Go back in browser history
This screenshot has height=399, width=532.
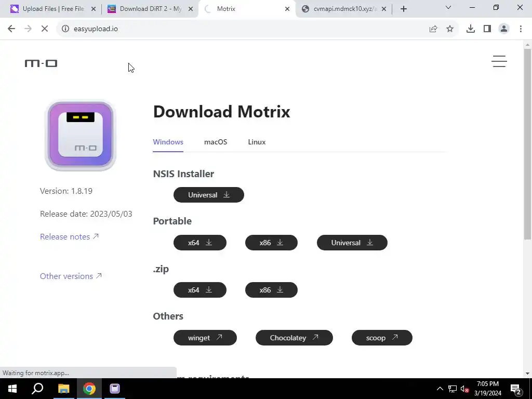[11, 29]
